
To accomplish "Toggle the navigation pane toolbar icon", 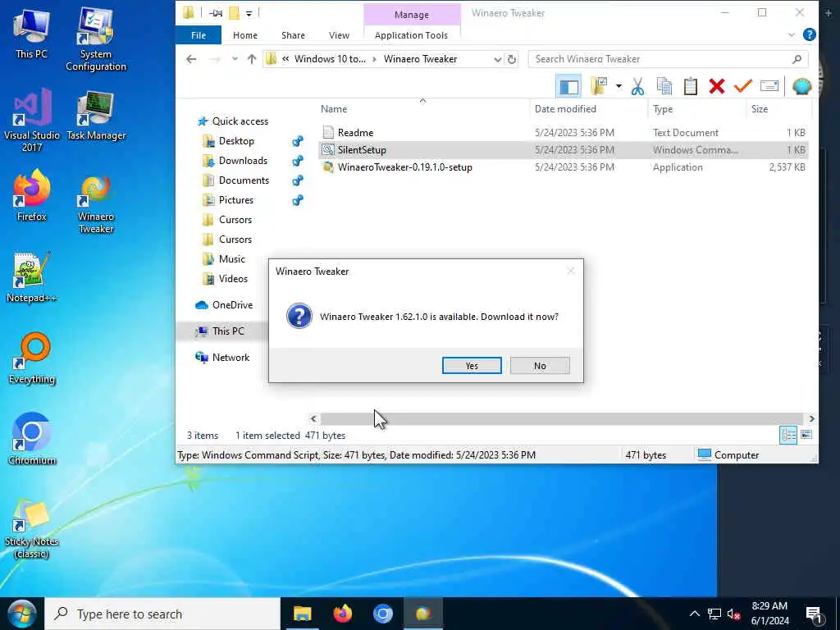I will click(x=568, y=86).
